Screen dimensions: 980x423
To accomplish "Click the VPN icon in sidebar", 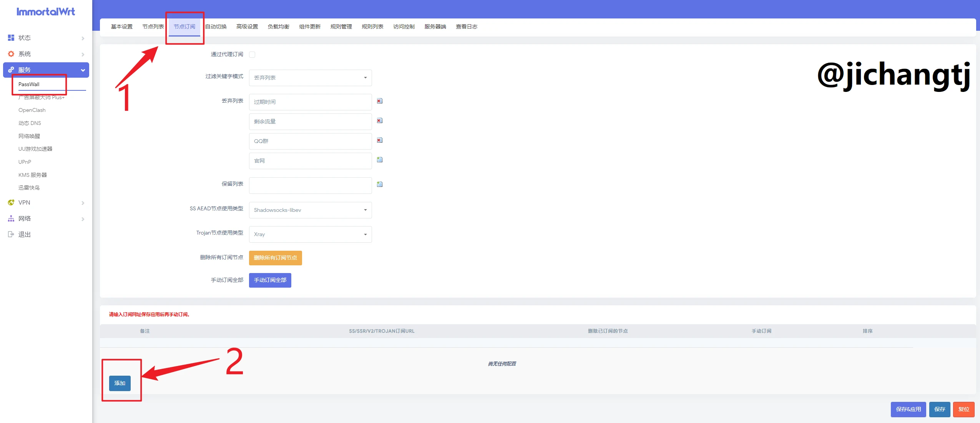I will click(11, 202).
